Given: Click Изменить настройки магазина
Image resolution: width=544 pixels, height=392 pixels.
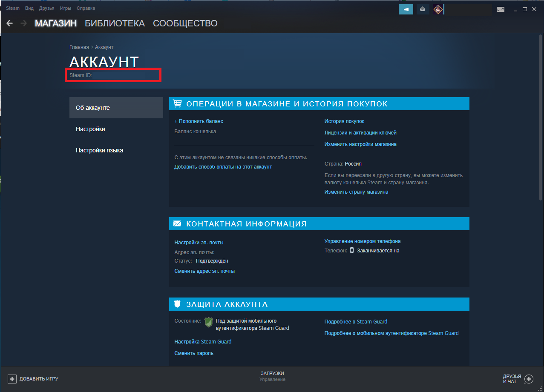Looking at the screenshot, I should click(360, 144).
